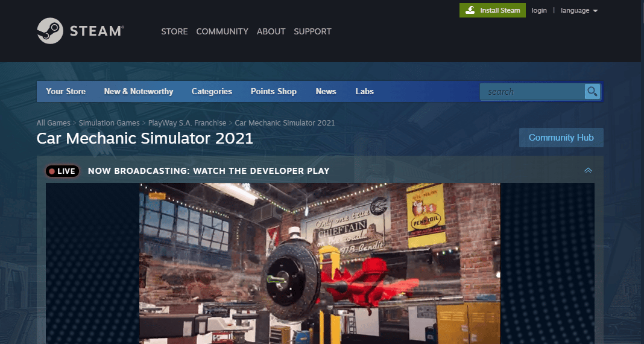Click the developer broadcast video
Screen dimensions: 644x344
[320, 263]
